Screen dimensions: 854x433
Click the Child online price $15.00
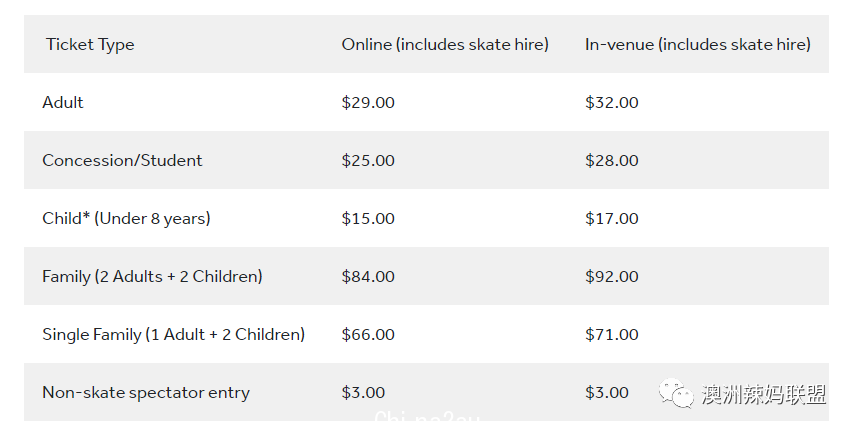click(x=368, y=219)
